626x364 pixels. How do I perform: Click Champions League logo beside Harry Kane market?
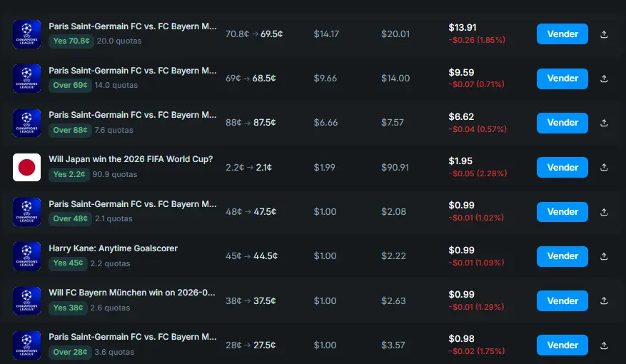click(x=26, y=256)
